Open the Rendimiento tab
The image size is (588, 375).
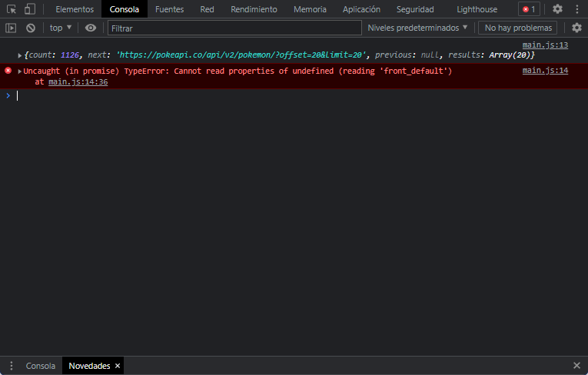pos(254,9)
